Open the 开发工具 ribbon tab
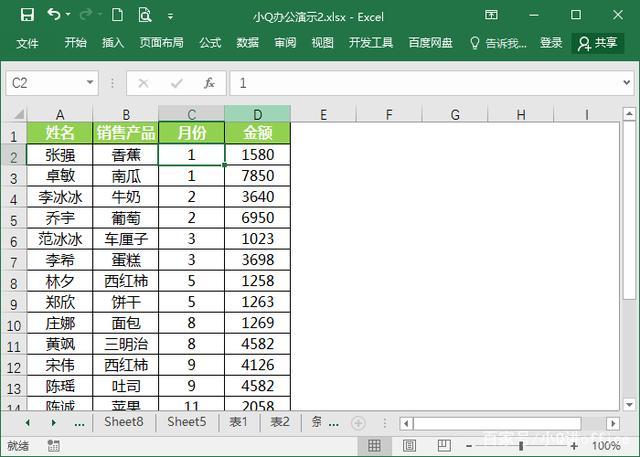Screen dimensions: 640x457 (x=371, y=42)
